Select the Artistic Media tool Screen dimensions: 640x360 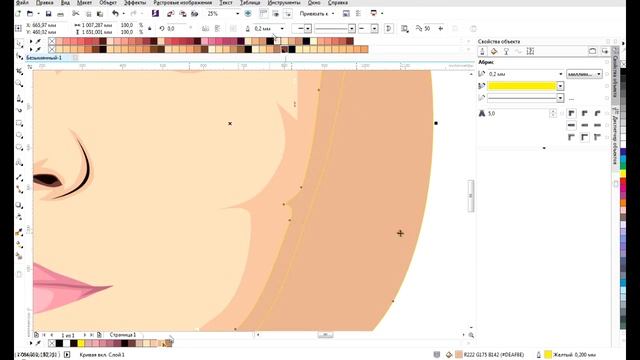point(19,110)
